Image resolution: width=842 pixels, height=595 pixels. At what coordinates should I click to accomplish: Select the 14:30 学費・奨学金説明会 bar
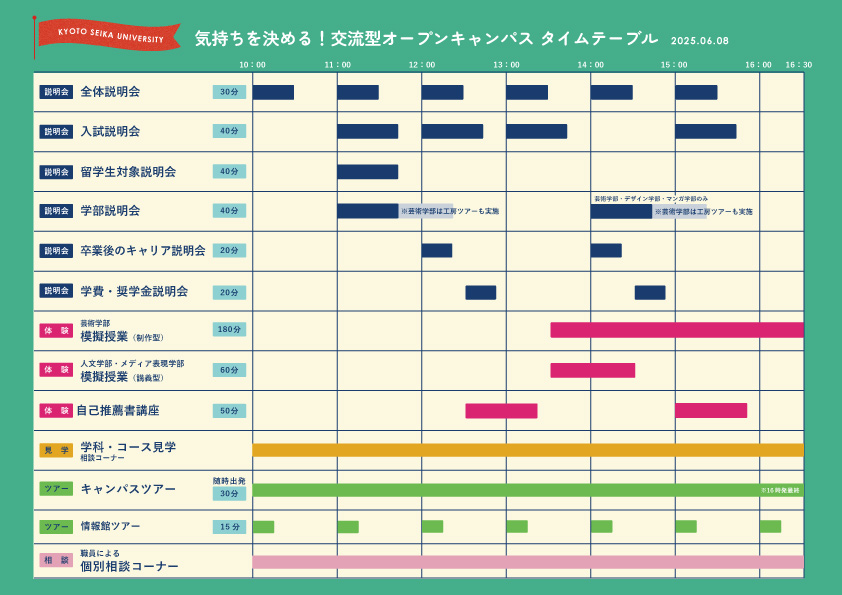[x=650, y=293]
